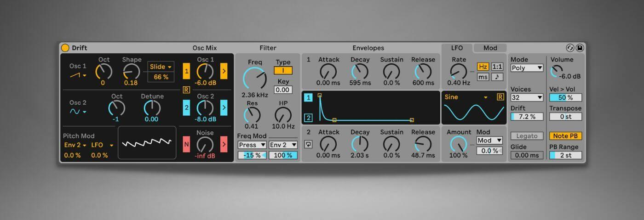Click the Osc 2 Detune knob
Image resolution: width=644 pixels, height=220 pixels.
tap(152, 108)
